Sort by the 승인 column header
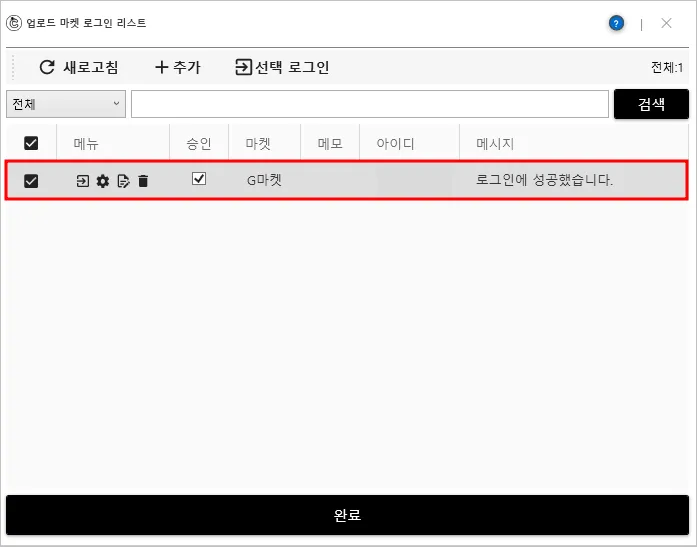The width and height of the screenshot is (697, 547). [199, 144]
